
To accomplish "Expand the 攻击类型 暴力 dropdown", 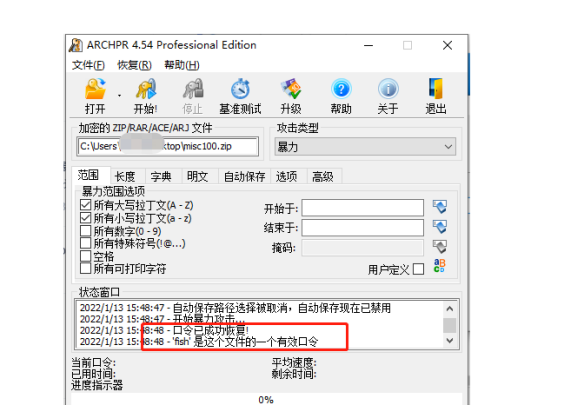I will pos(365,147).
